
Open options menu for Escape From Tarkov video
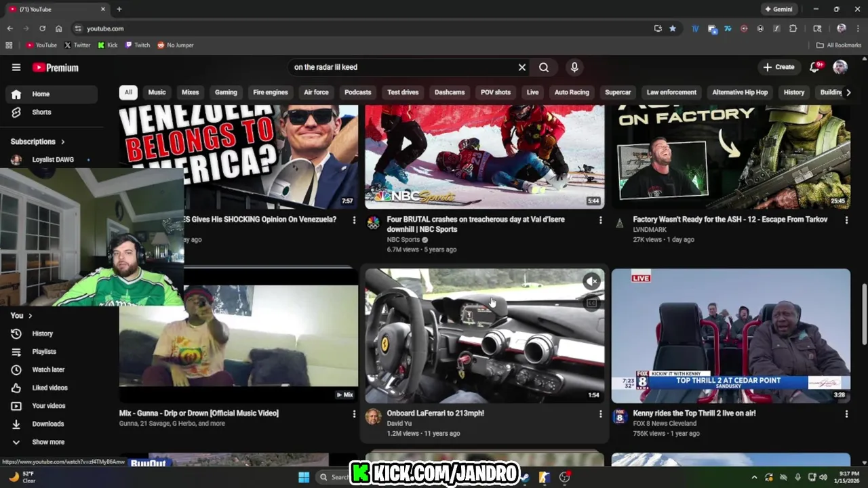[x=846, y=220]
